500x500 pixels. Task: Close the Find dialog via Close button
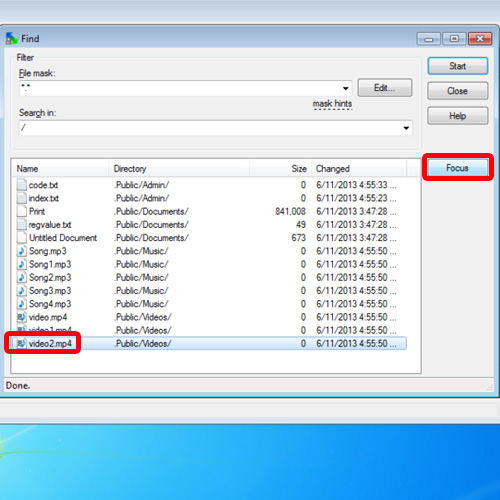(457, 91)
